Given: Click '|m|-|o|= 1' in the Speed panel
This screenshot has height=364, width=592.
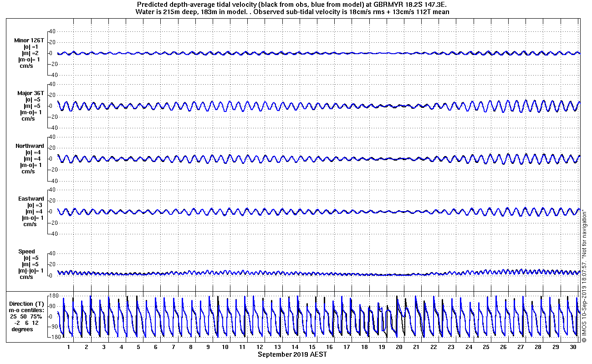Looking at the screenshot, I should tap(31, 271).
